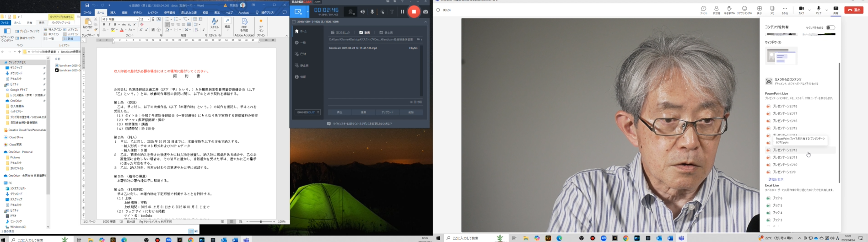Click Bandicam 編集 button
This screenshot has width=868, height=242.
(363, 112)
